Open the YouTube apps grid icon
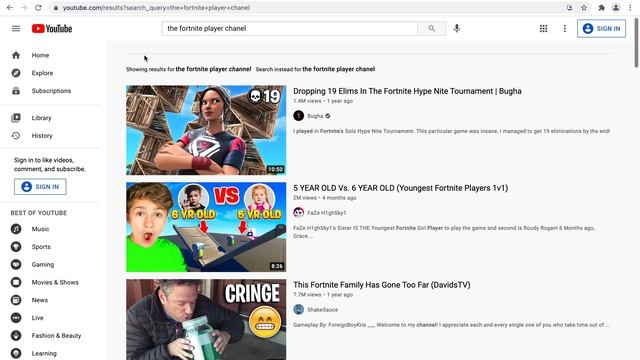Image resolution: width=640 pixels, height=360 pixels. tap(543, 29)
